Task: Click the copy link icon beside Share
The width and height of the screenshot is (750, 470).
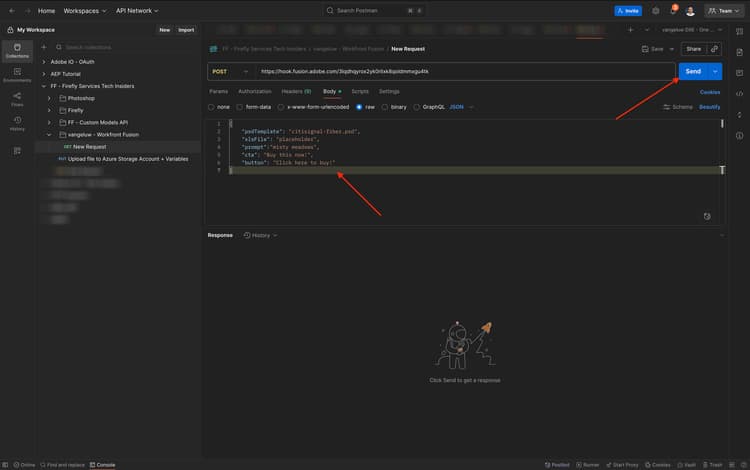Action: click(x=714, y=48)
